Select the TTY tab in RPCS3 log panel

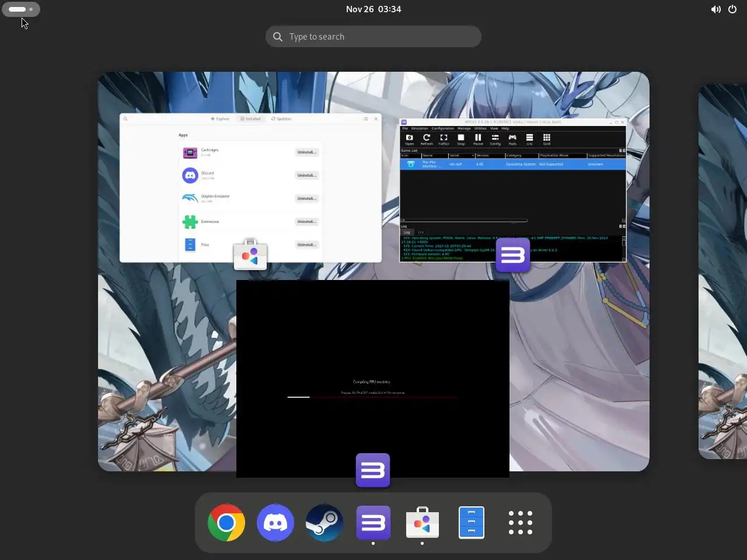tap(420, 232)
